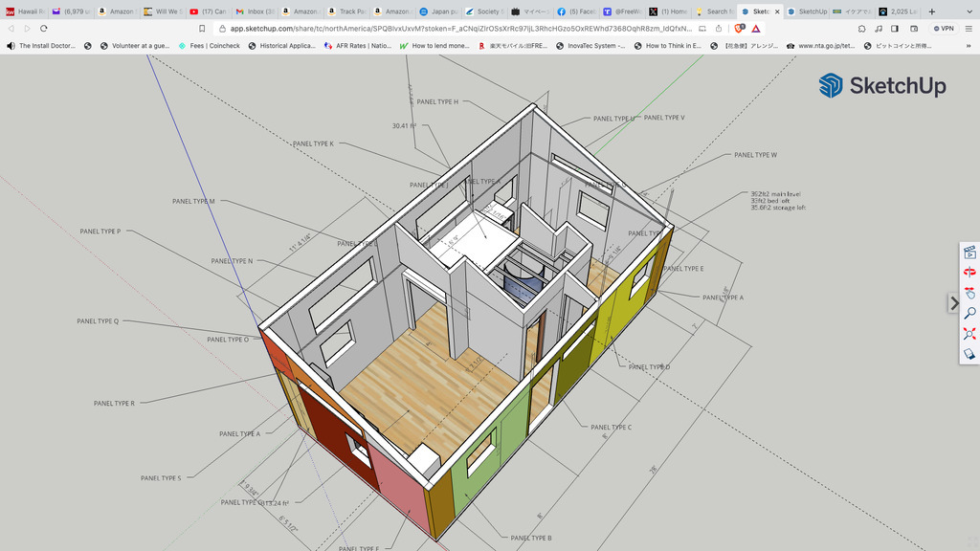The width and height of the screenshot is (980, 551).
Task: Switch to the Inbox Gmail tab
Action: pyautogui.click(x=256, y=11)
